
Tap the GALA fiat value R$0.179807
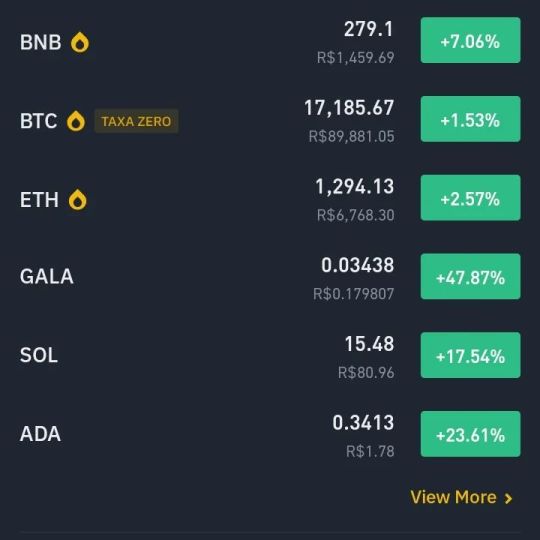(354, 294)
